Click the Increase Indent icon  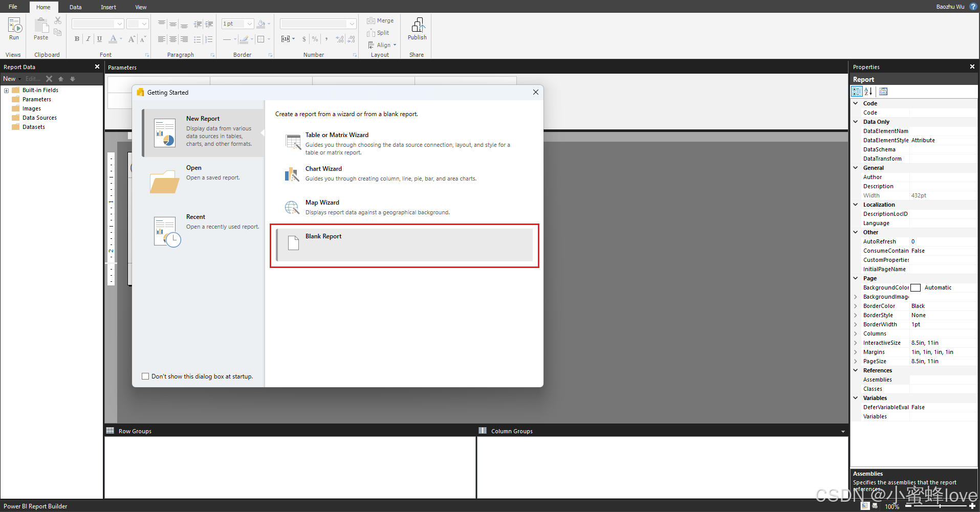[209, 24]
